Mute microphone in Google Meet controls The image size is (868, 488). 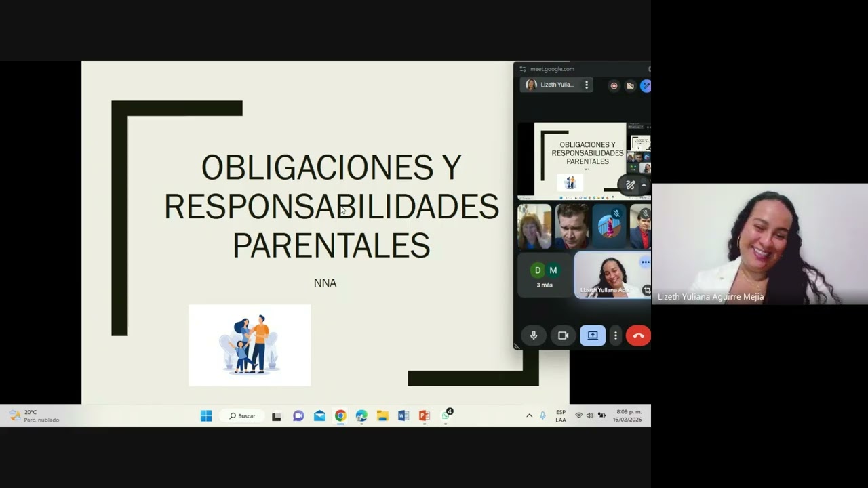tap(534, 335)
